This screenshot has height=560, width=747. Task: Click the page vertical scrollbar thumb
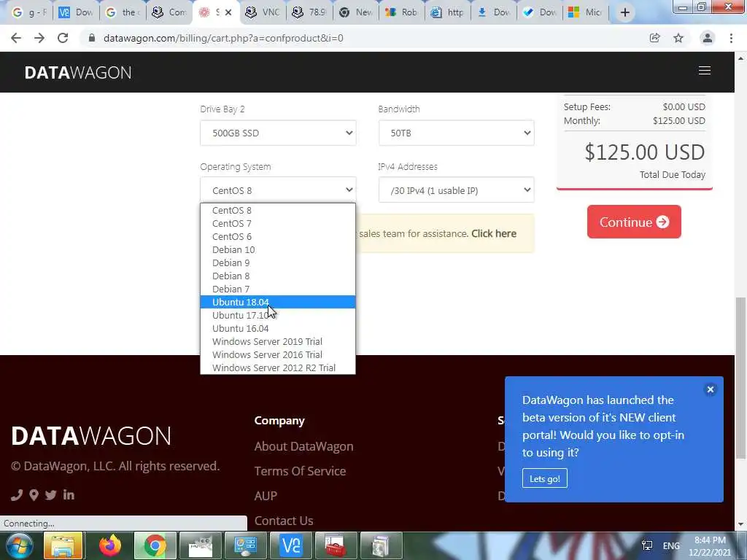pyautogui.click(x=740, y=378)
